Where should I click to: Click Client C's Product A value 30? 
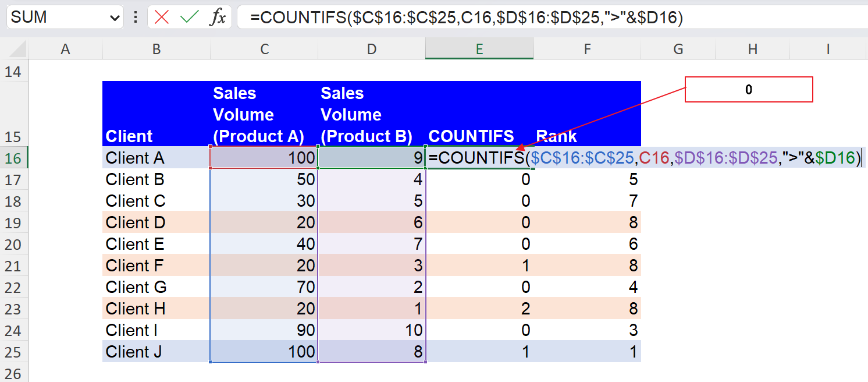coord(264,201)
